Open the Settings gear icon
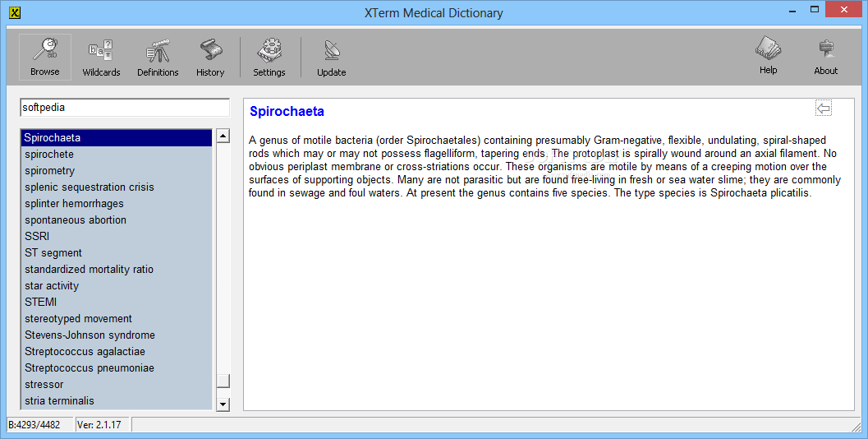Screen dimensions: 868x439 269,57
